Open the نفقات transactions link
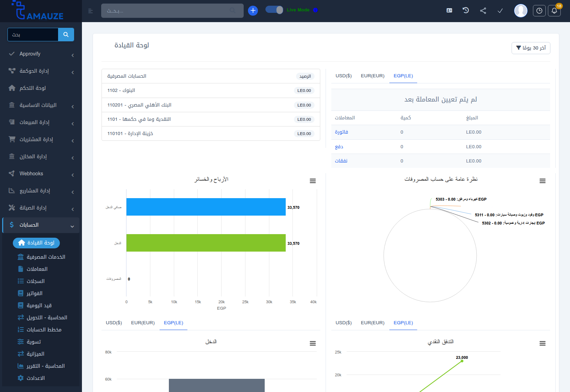The image size is (570, 392). [341, 161]
